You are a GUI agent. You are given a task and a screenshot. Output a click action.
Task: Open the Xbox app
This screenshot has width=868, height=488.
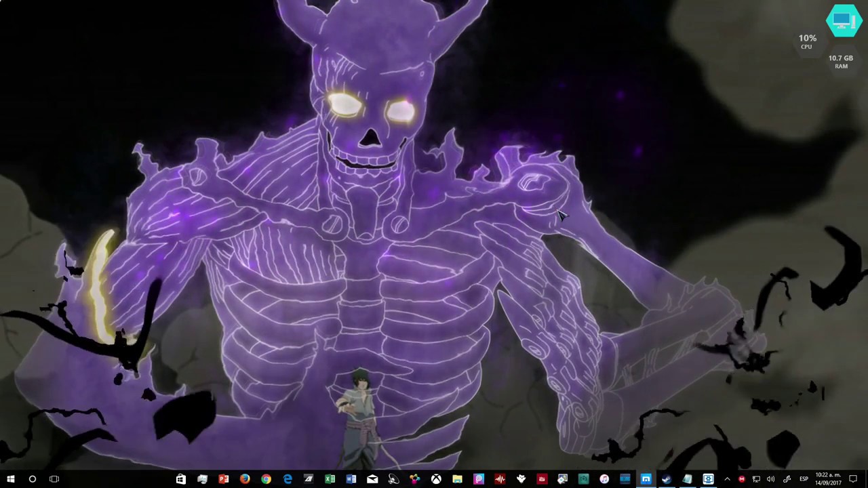coord(436,480)
